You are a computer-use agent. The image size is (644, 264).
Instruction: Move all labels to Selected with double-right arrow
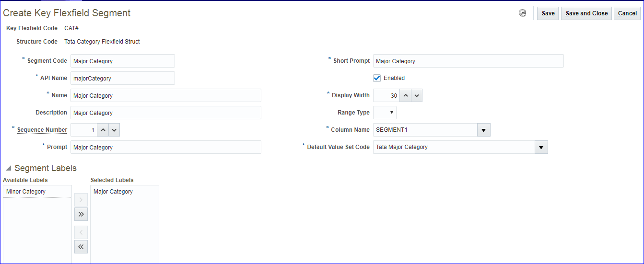coord(81,214)
